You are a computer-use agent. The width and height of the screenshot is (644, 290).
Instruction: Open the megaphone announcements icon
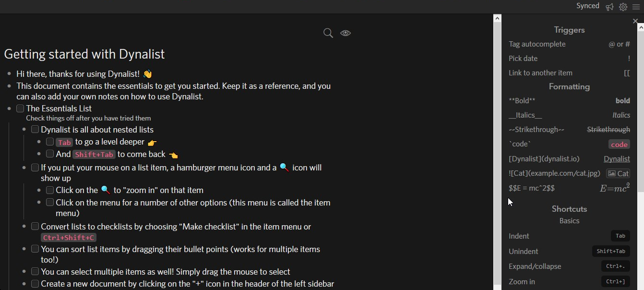tap(609, 7)
